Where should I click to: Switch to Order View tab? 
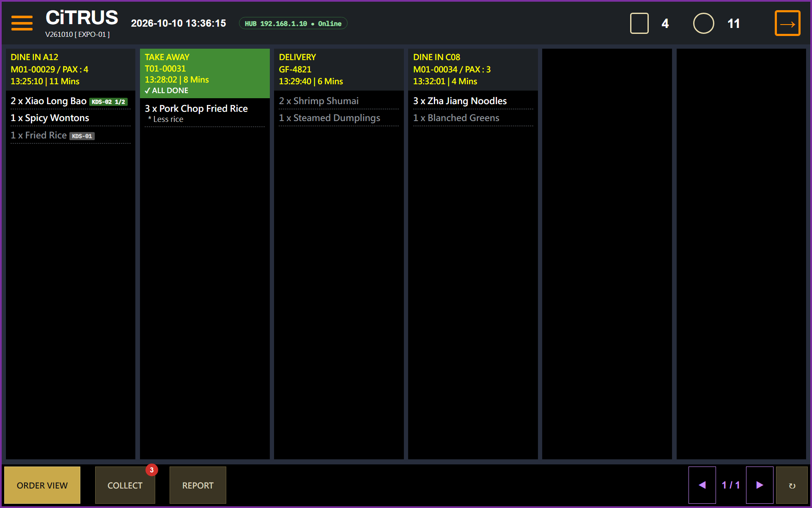point(42,485)
